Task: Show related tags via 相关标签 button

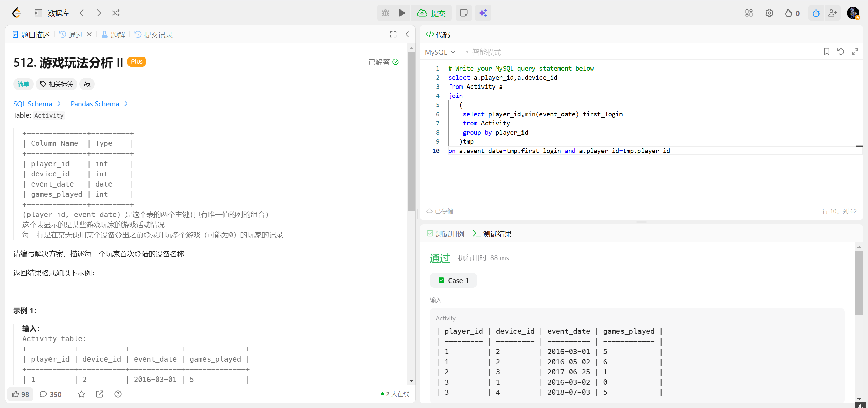Action: (57, 84)
